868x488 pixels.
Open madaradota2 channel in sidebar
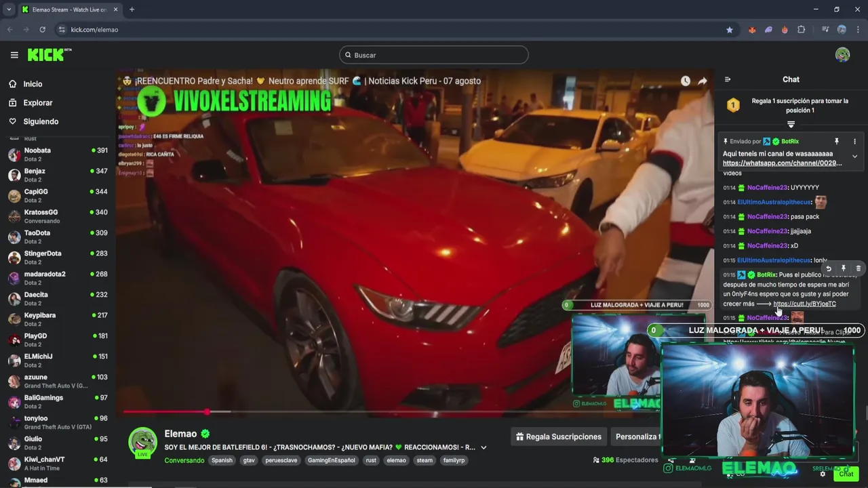pos(58,278)
